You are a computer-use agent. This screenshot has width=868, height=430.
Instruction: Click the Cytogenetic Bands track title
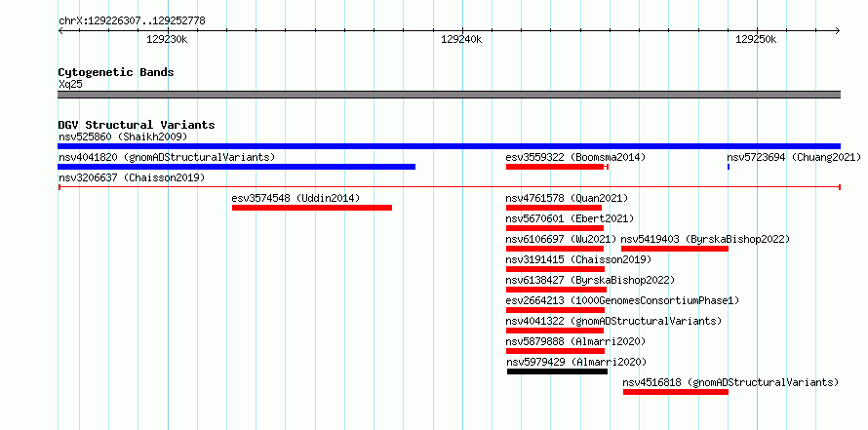point(116,72)
